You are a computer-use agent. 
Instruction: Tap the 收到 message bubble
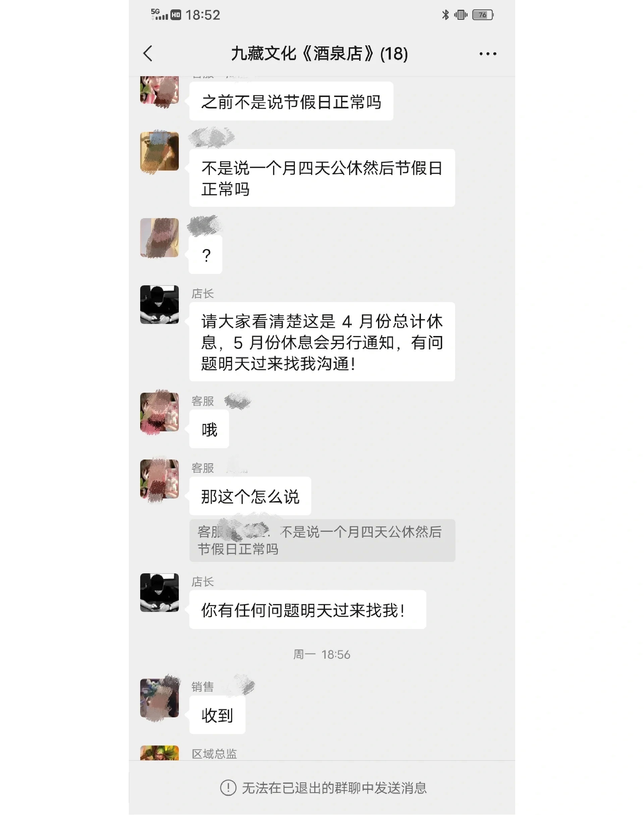tap(217, 715)
